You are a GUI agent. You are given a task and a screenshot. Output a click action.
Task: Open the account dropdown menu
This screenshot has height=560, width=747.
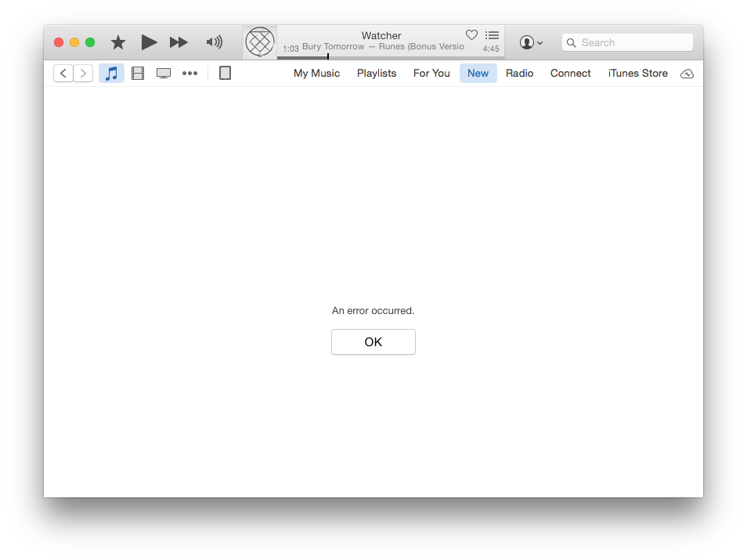coord(531,42)
